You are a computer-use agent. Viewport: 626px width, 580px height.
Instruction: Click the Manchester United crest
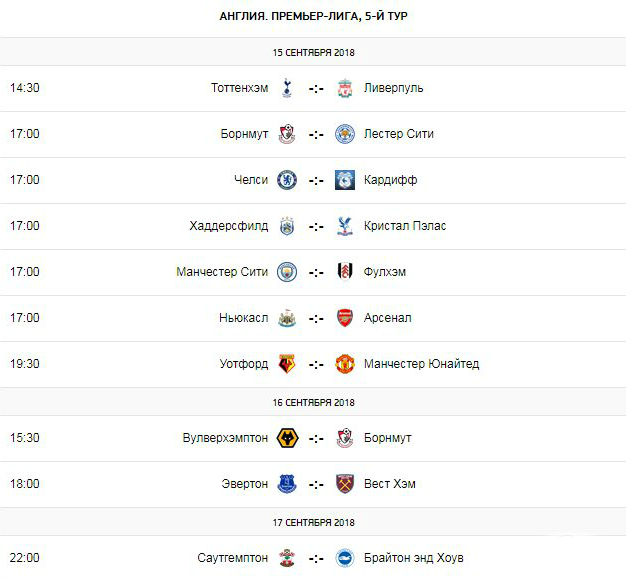point(345,364)
